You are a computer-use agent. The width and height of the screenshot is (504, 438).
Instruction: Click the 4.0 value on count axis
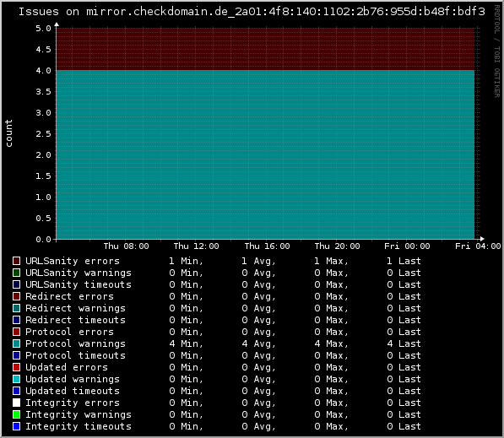click(x=43, y=70)
